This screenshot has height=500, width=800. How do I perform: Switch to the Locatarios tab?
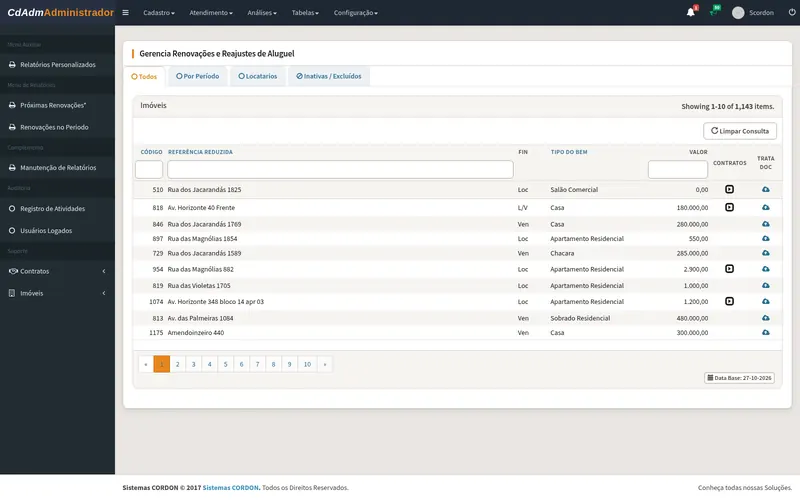coord(258,76)
